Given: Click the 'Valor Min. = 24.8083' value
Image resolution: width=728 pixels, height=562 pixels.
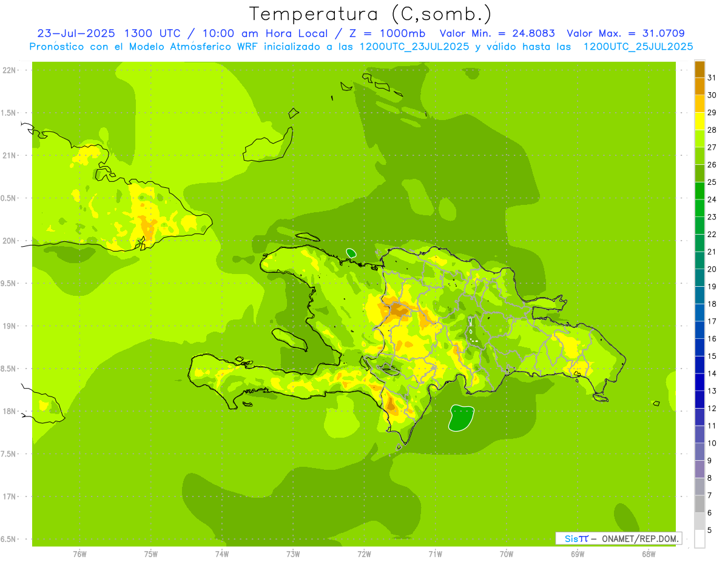Looking at the screenshot, I should pos(497,33).
